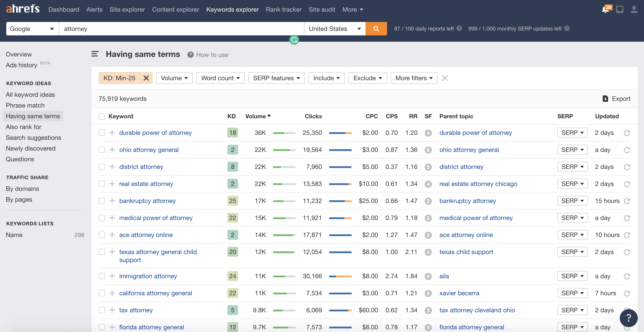Open Rank tracker in top navigation
Image resolution: width=644 pixels, height=332 pixels.
tap(283, 9)
